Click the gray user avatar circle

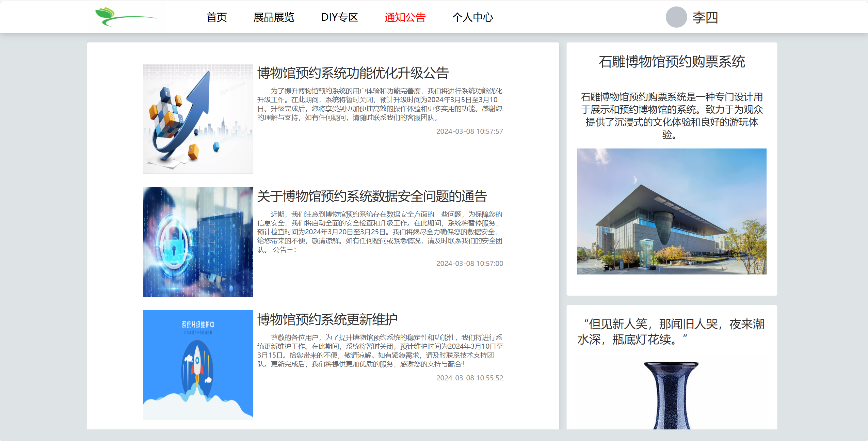[x=676, y=17]
